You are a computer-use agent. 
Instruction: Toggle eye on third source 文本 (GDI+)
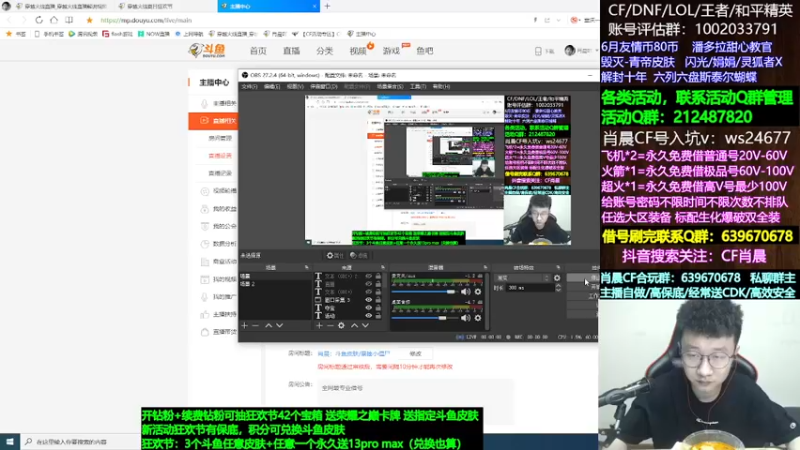(x=368, y=292)
